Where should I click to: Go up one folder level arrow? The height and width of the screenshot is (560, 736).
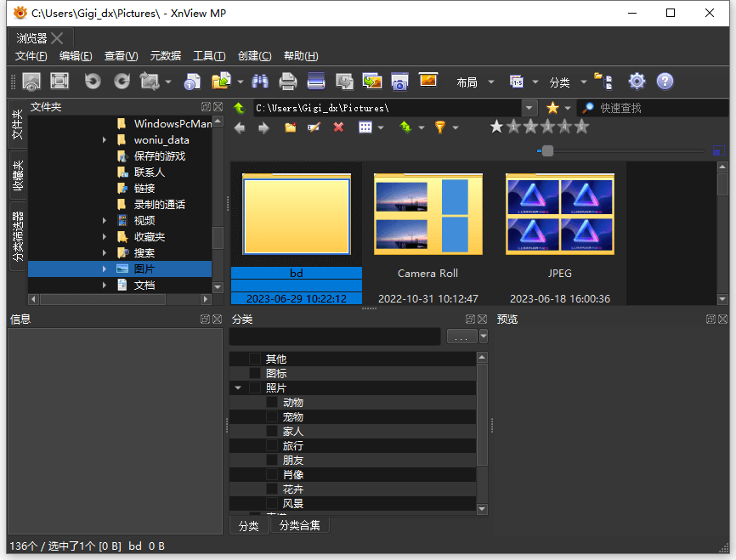coord(240,108)
